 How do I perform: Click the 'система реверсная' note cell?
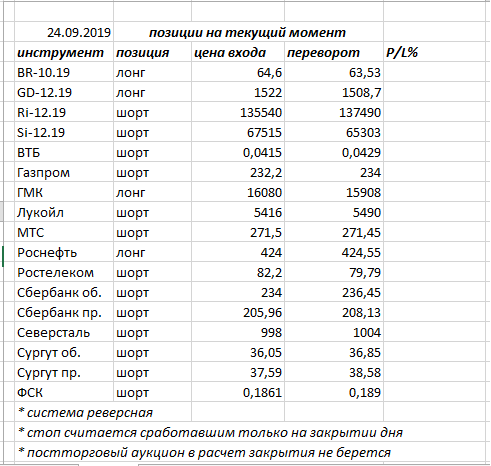(x=103, y=412)
